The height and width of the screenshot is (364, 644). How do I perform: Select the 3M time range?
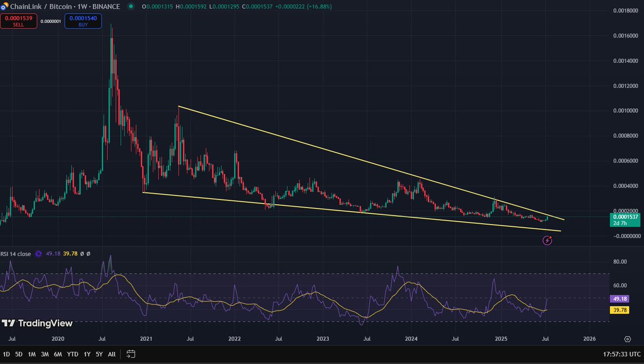click(x=46, y=354)
